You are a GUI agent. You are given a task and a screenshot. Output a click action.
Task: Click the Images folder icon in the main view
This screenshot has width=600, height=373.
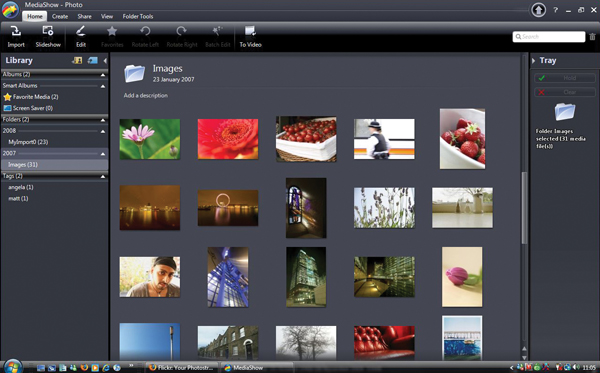[134, 73]
